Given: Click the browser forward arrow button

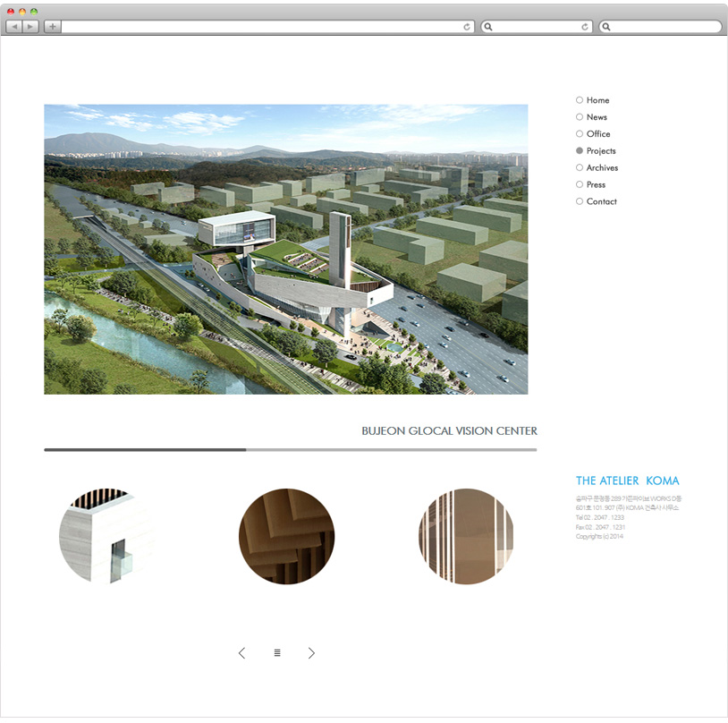Looking at the screenshot, I should coord(30,27).
